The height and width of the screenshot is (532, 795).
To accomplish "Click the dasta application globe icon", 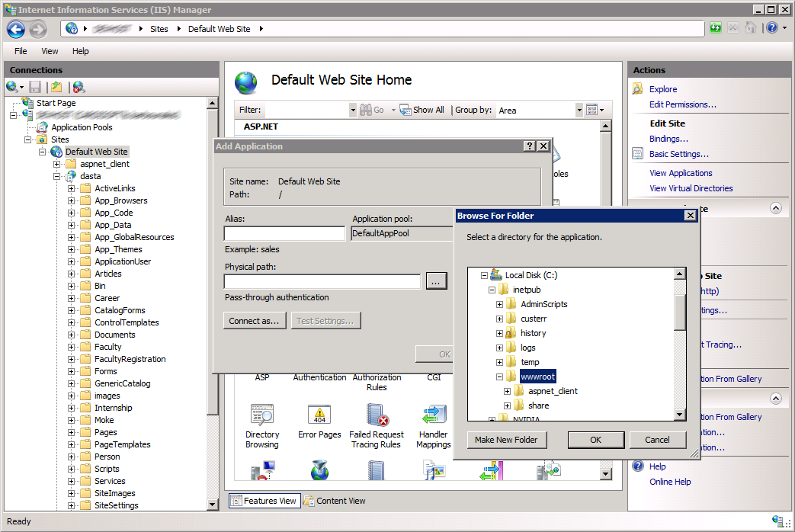I will pos(72,176).
